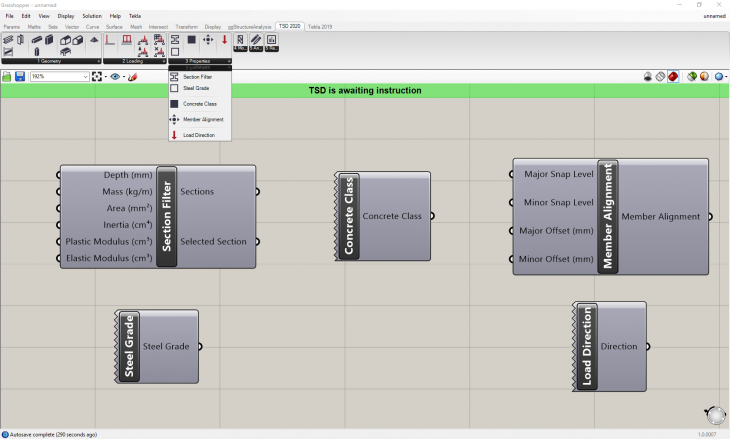Select the Concrete Class entry in the dropdown list
Viewport: 730px width, 439px height.
click(x=200, y=104)
